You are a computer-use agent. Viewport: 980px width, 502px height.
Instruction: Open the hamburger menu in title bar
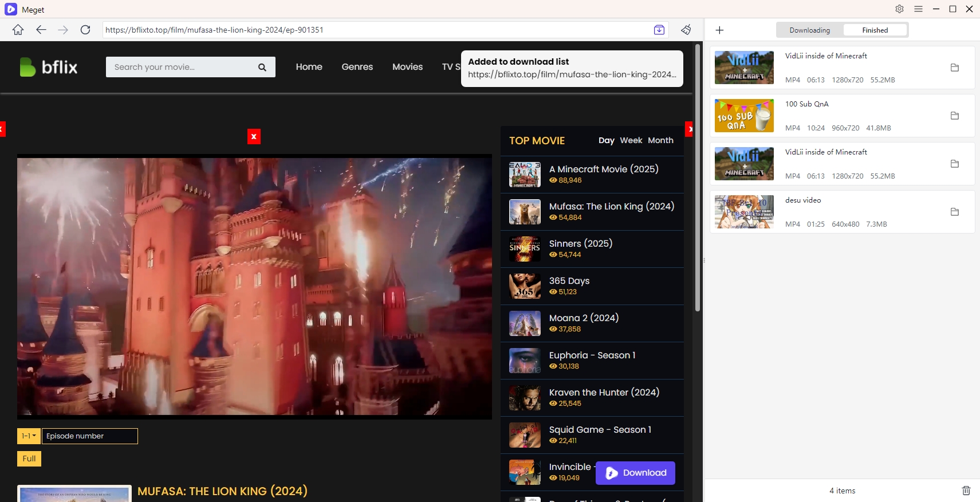tap(918, 9)
